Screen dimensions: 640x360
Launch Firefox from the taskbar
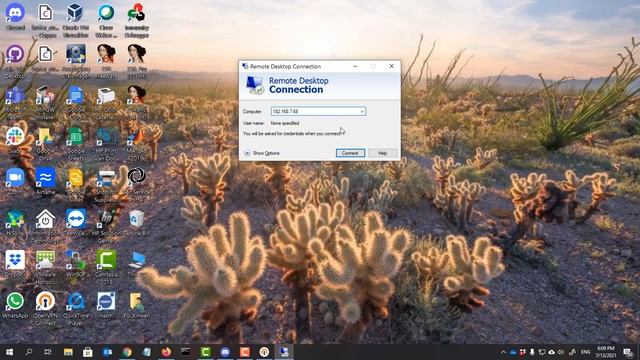click(x=166, y=352)
